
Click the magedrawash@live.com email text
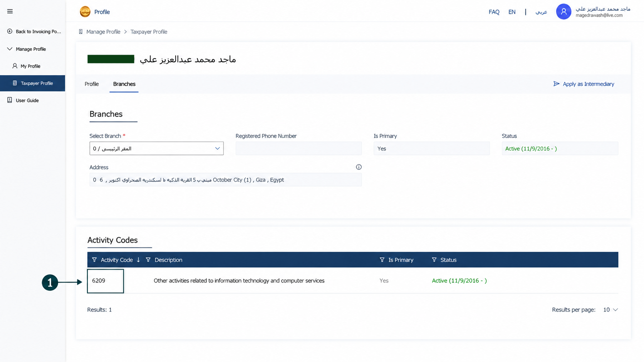coord(599,15)
